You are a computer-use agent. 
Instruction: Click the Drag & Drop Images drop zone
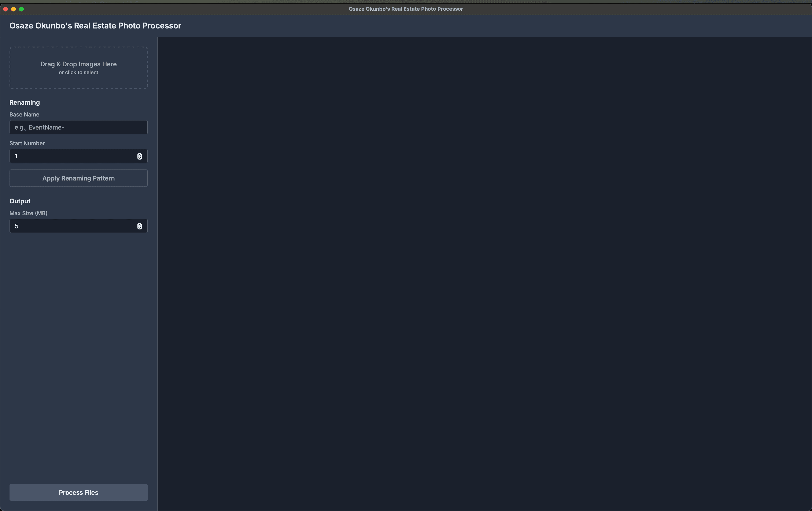[78, 68]
